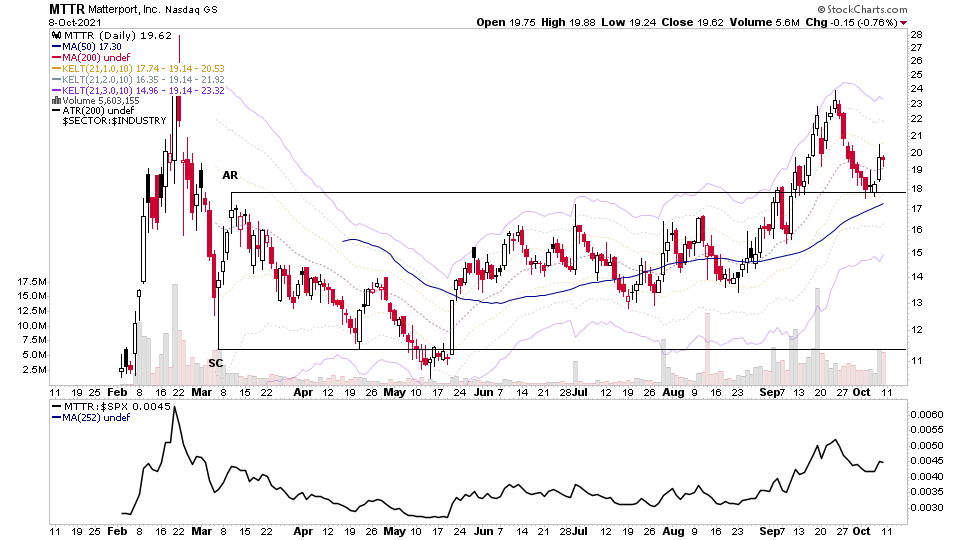Select the MA(200) undef legend entry
The width and height of the screenshot is (960, 540).
coord(91,58)
